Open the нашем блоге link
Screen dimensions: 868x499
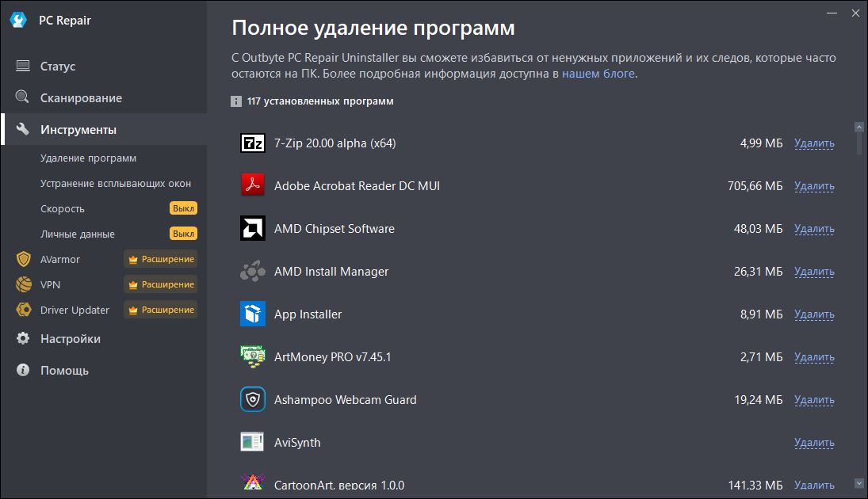tap(598, 74)
